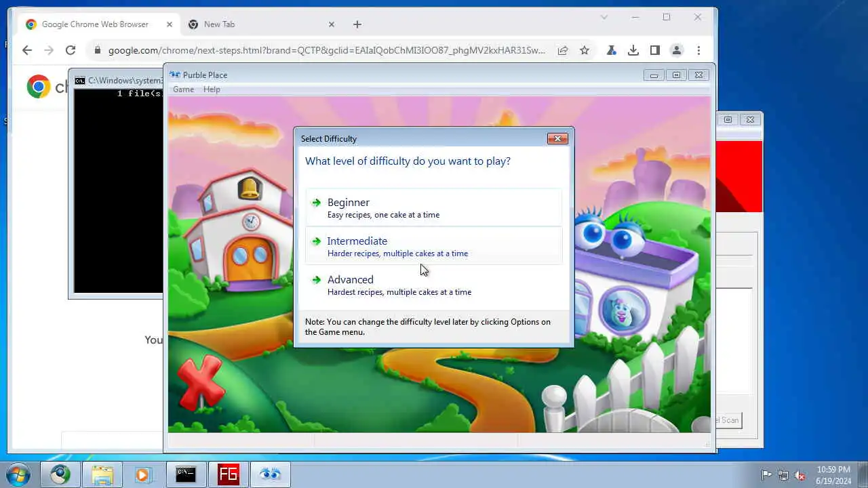
Task: Open the Windows Start menu
Action: coord(18,474)
